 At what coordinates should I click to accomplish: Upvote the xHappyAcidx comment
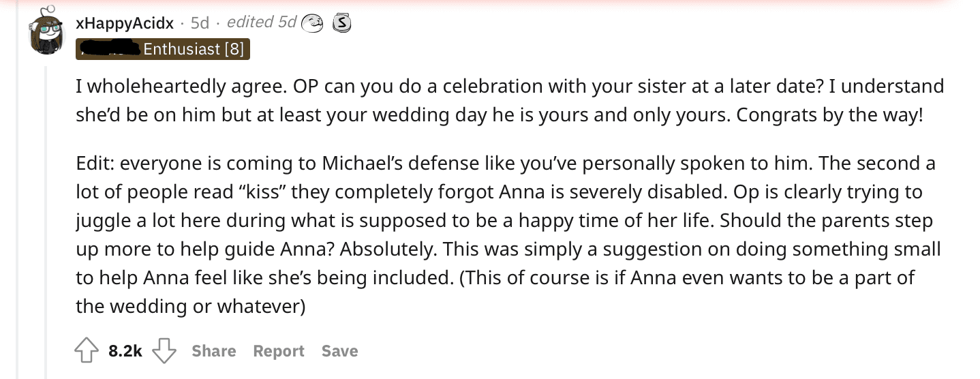[87, 351]
